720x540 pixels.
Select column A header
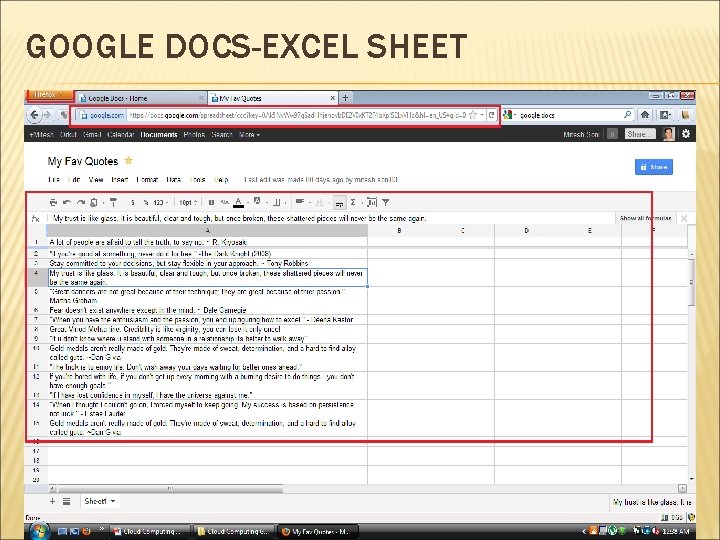point(207,230)
